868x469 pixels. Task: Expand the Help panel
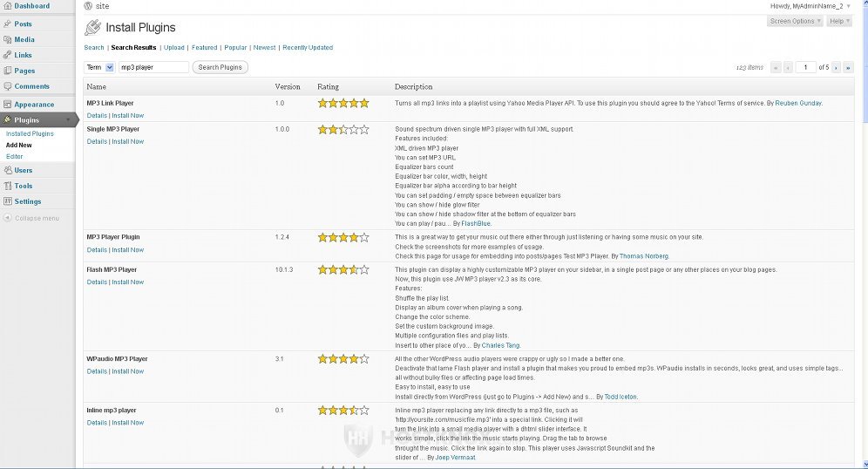839,21
